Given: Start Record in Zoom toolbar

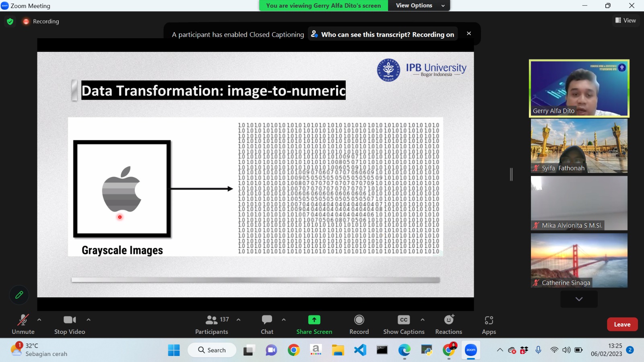Looking at the screenshot, I should [x=359, y=325].
